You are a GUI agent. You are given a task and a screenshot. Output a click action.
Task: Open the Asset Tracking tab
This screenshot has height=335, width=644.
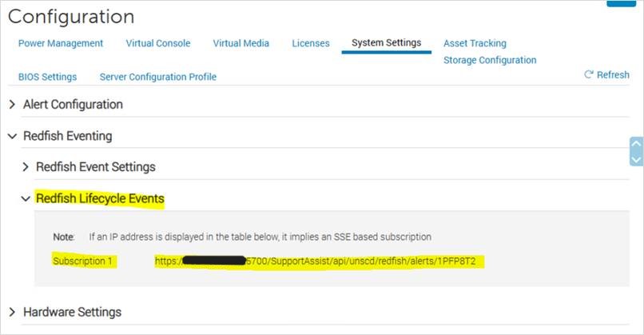[x=475, y=43]
